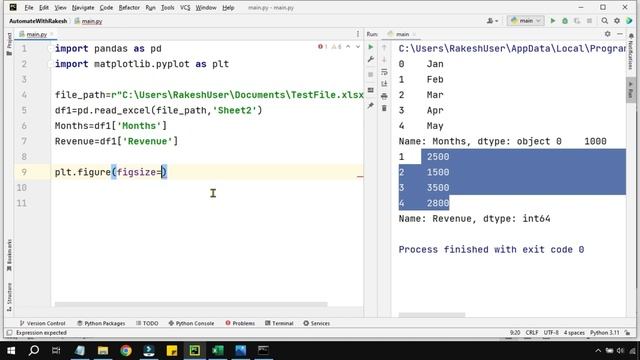
Task: Open the View menu
Action: (60, 7)
